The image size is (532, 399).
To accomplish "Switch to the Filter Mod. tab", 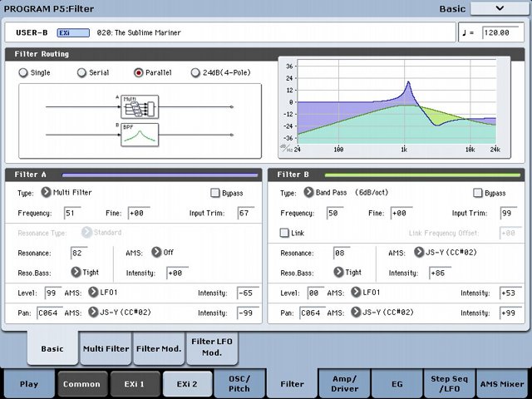I will [159, 349].
